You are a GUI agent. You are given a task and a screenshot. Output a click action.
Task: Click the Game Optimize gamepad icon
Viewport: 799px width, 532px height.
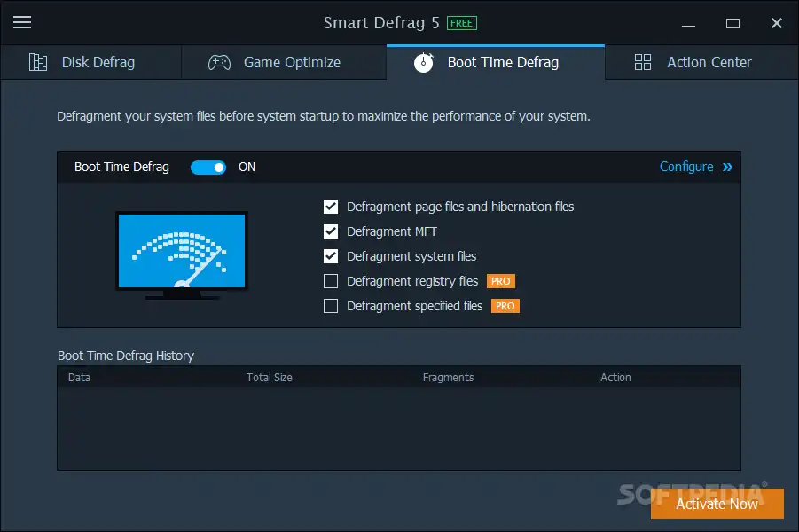pos(219,62)
